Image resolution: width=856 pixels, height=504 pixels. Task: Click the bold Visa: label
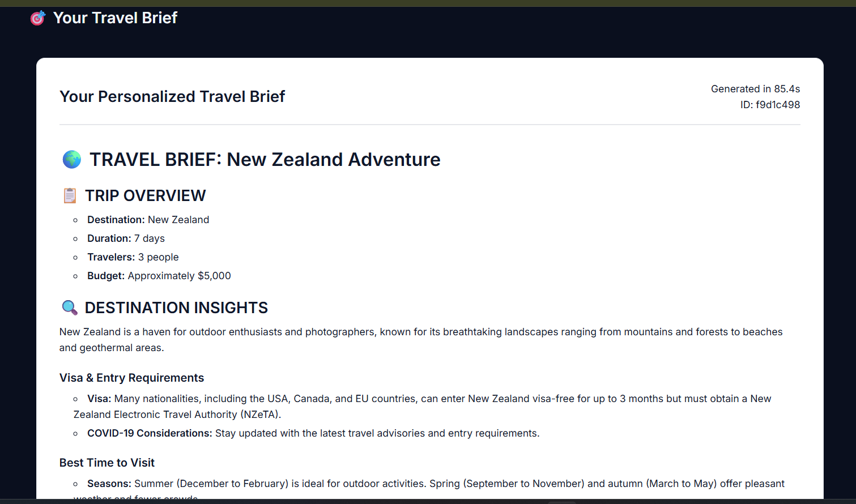(x=99, y=399)
